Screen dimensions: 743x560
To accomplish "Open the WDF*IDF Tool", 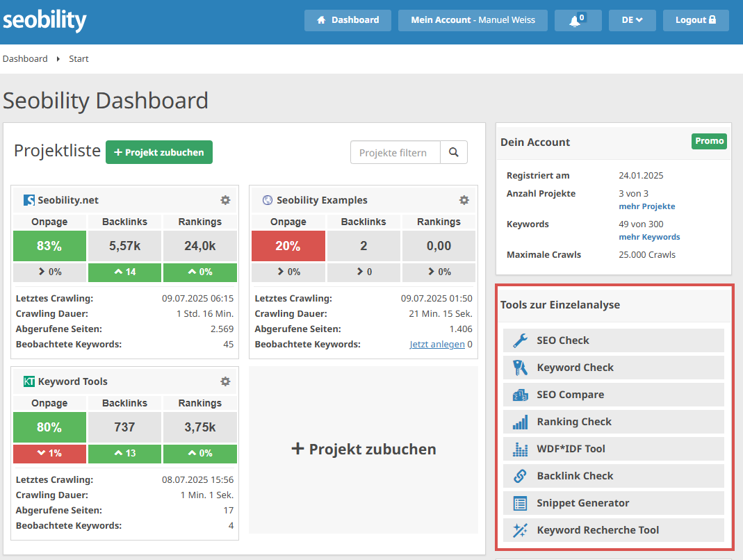I will coord(614,449).
